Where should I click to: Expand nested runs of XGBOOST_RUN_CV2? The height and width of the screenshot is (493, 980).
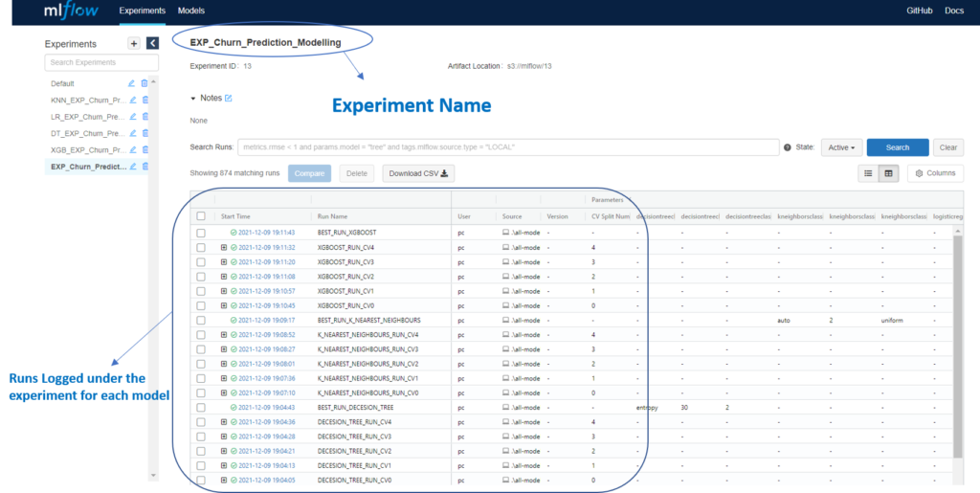click(224, 277)
